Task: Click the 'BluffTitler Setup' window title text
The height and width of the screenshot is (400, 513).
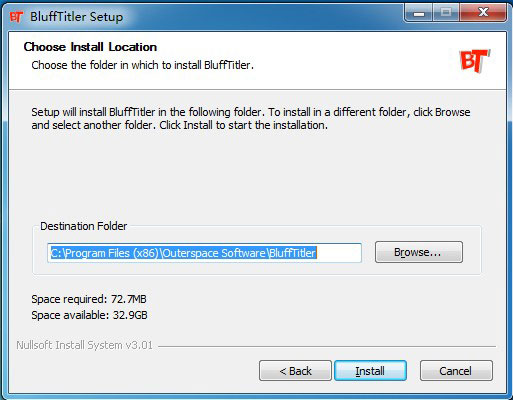Action: pos(76,17)
